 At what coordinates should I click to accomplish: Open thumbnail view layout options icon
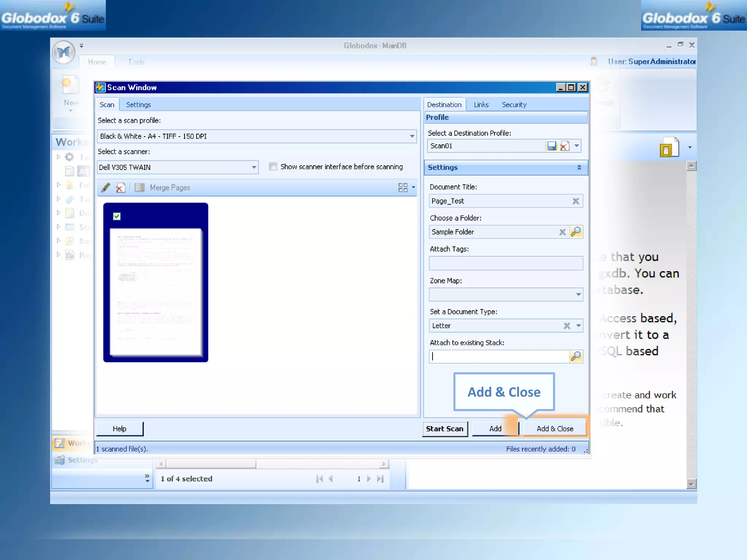click(403, 187)
